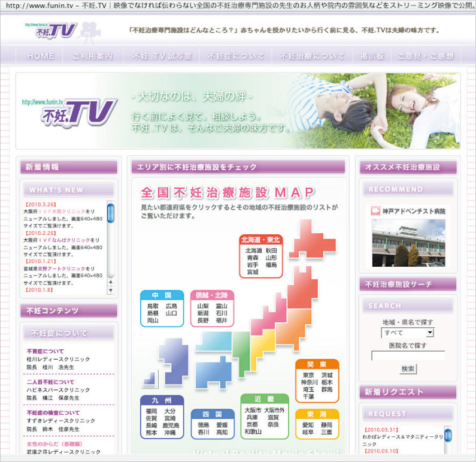Open the 二人目不妊について article link

tap(50, 382)
